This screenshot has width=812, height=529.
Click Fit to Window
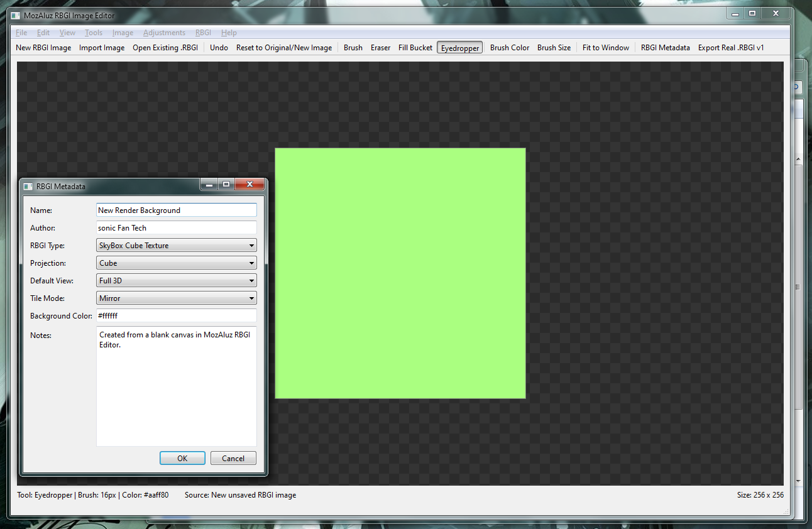606,48
